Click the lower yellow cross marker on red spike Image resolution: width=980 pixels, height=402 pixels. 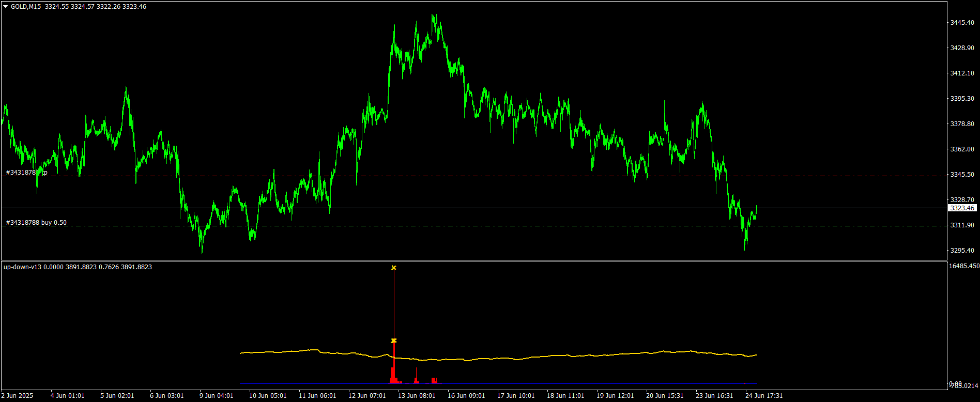tap(394, 341)
